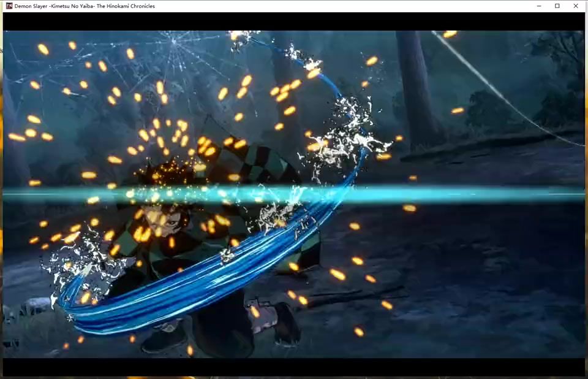
Task: Click the bottom black letterbox bar
Action: pos(294,367)
